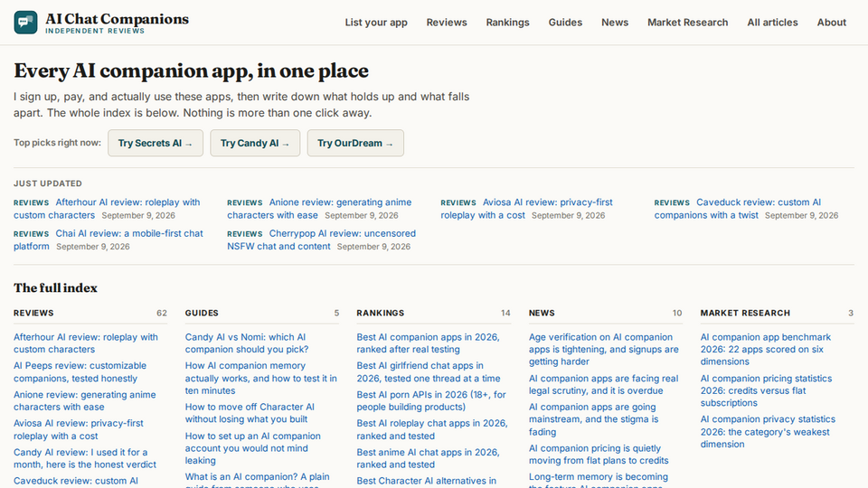Click the Every AI companion app headline

coord(191,71)
